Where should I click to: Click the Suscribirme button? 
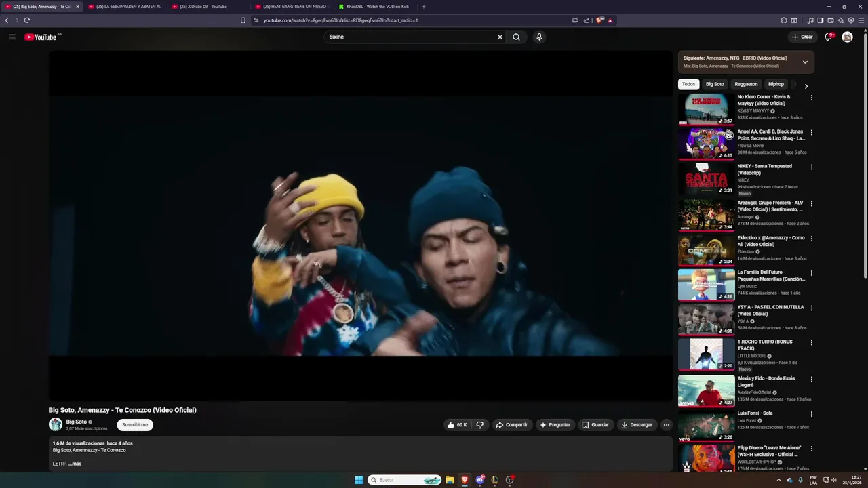[x=135, y=425]
